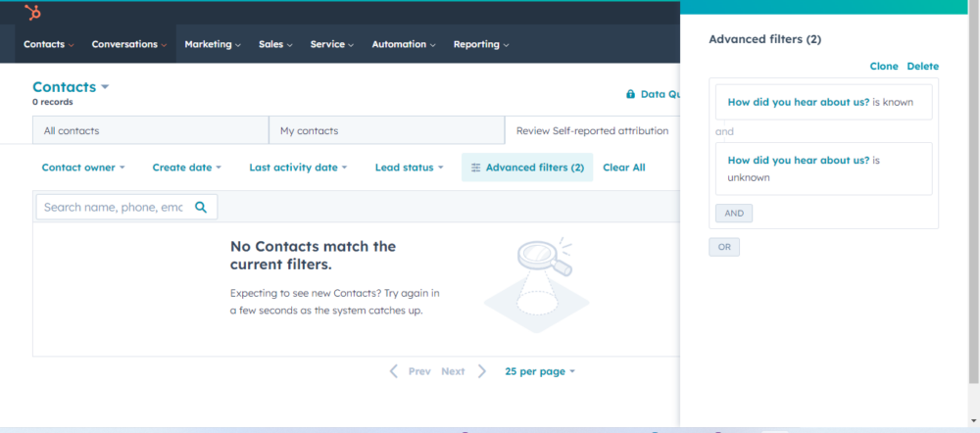980x433 pixels.
Task: Expand the Reporting menu
Action: click(481, 44)
